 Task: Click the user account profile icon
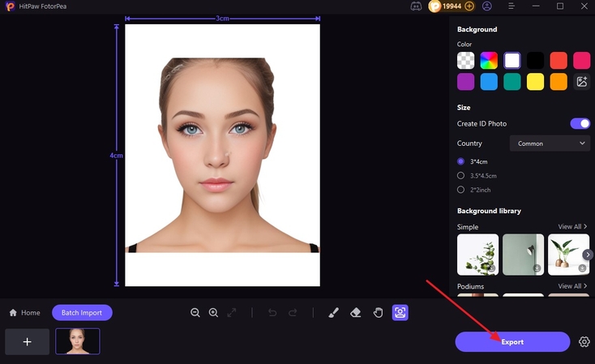coord(487,6)
